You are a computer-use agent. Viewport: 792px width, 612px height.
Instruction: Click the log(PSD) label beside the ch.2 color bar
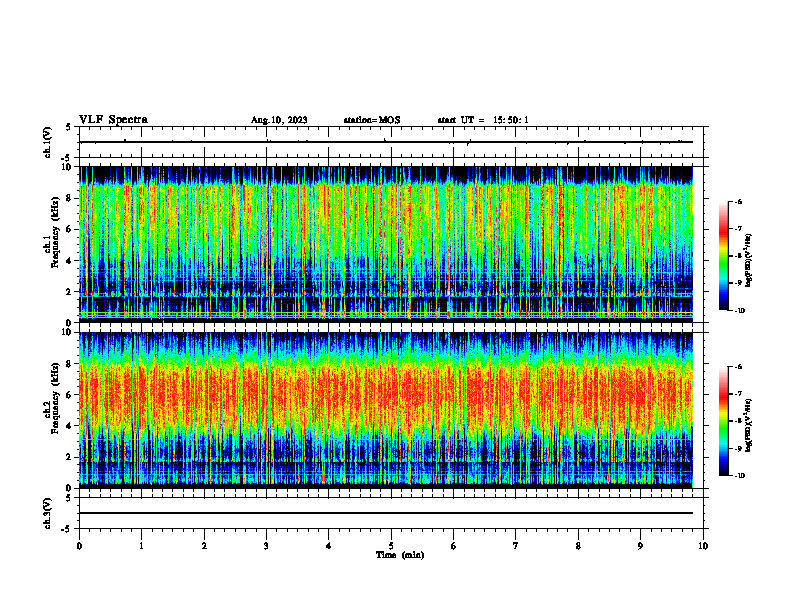click(748, 426)
